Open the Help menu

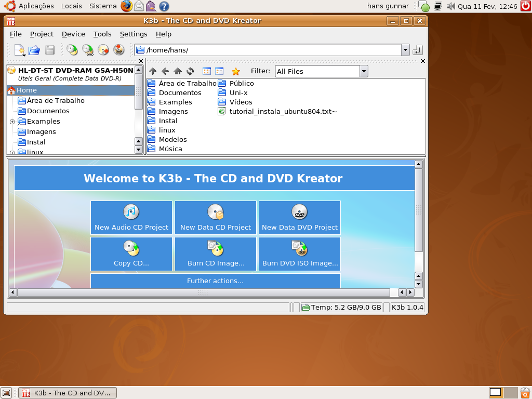(164, 34)
